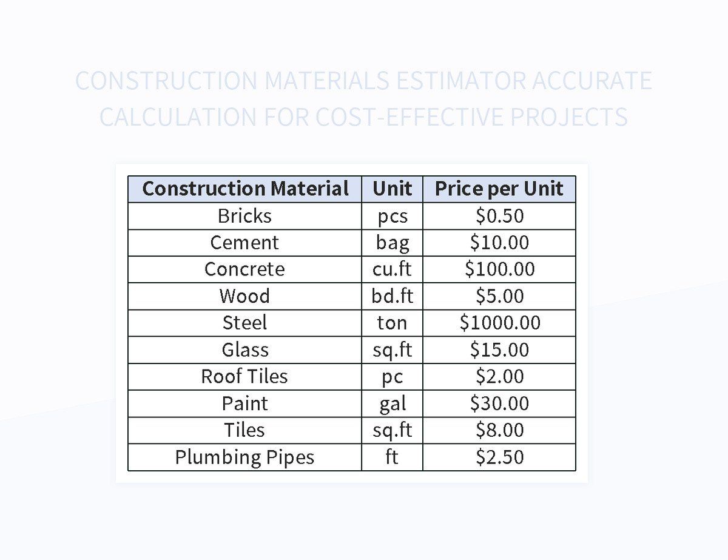This screenshot has width=728, height=560.
Task: Click the Cement cell
Action: pos(244,243)
